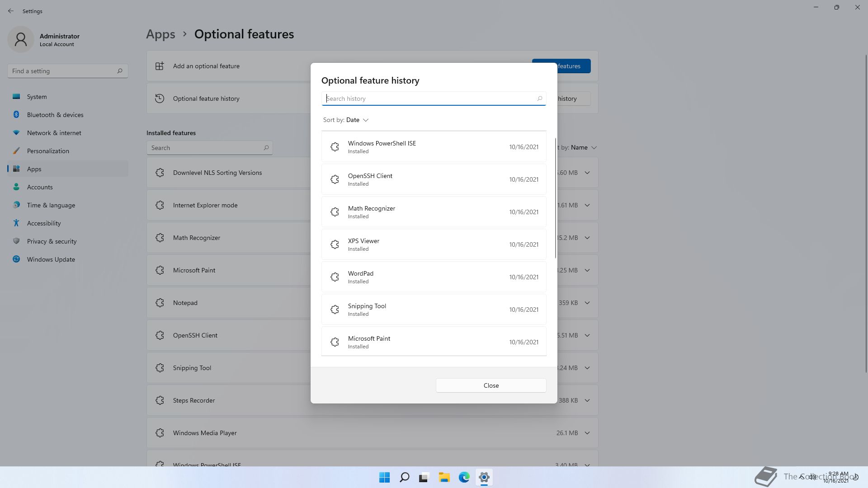Click the Settings back arrow
Viewport: 868px width, 488px height.
click(x=11, y=11)
